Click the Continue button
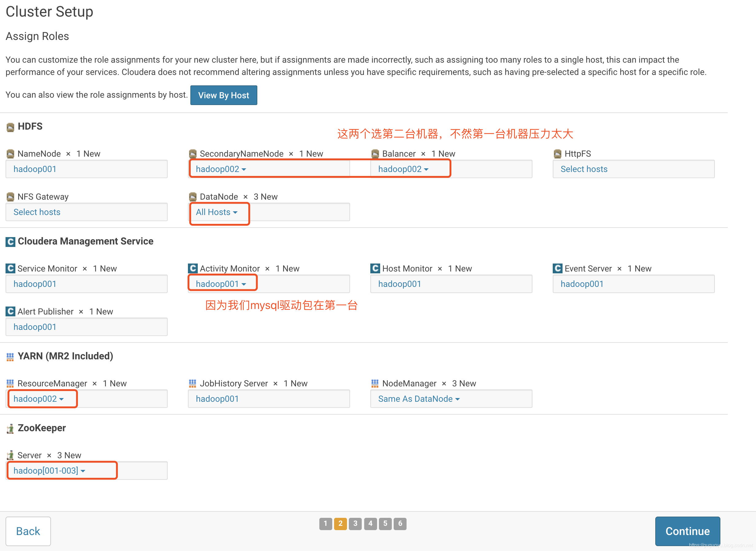This screenshot has width=756, height=551. (687, 531)
